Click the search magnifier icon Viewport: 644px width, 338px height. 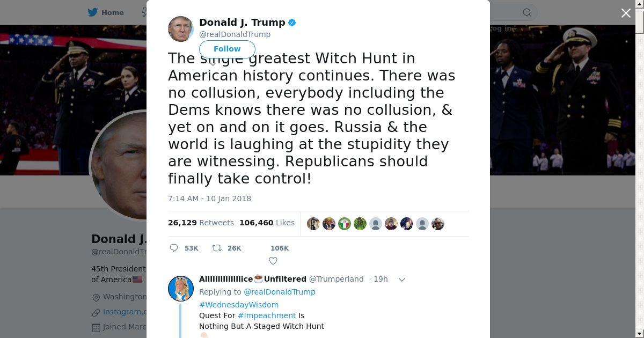coord(527,12)
